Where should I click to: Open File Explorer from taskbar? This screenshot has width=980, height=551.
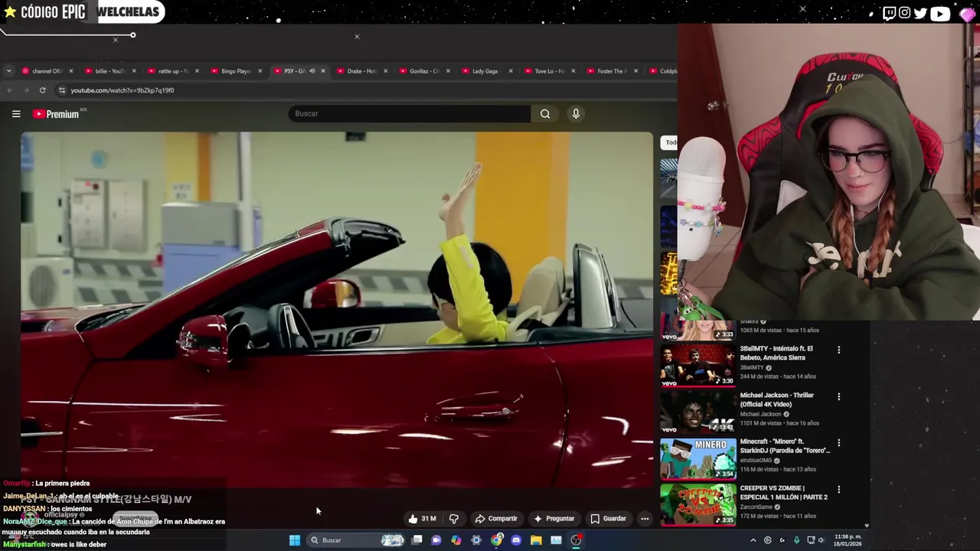(536, 540)
